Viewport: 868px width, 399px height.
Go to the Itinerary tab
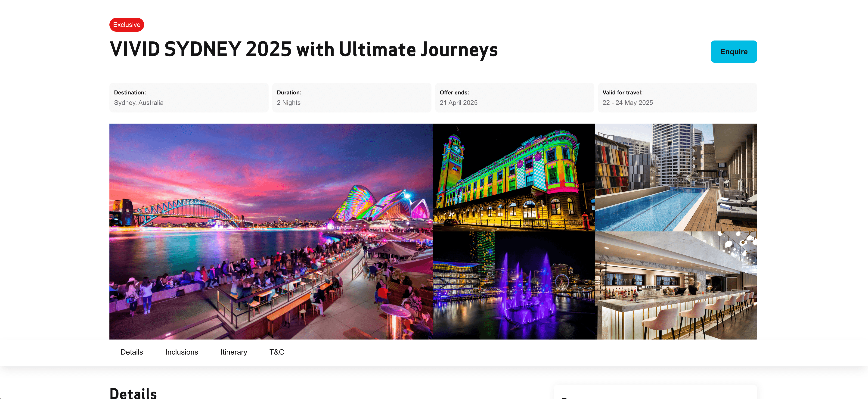pos(233,352)
